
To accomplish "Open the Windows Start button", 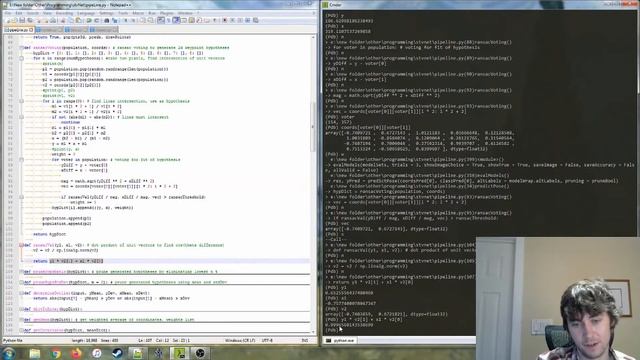I will [9, 353].
